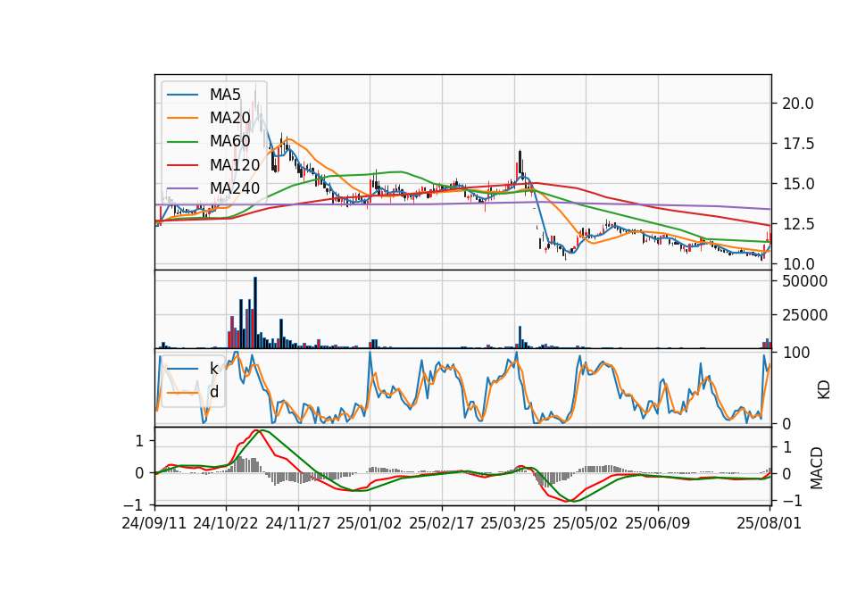Click the 20.0 price axis label
The height and width of the screenshot is (616, 857).
click(798, 104)
